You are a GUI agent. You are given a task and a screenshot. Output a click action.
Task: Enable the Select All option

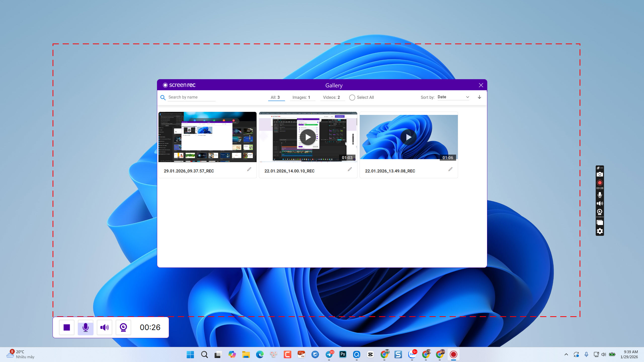[x=352, y=97]
